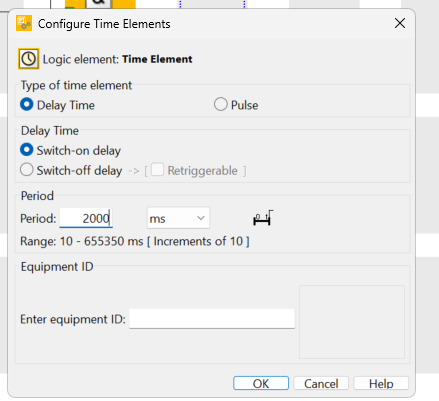Choose the Switch-off delay option
This screenshot has height=401, width=439.
(x=27, y=170)
